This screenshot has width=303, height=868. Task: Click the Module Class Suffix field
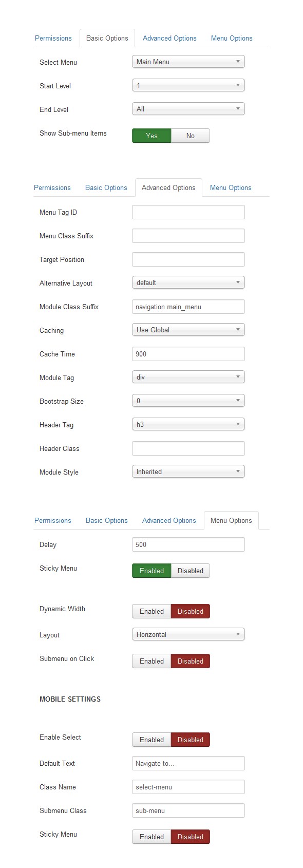tap(188, 307)
